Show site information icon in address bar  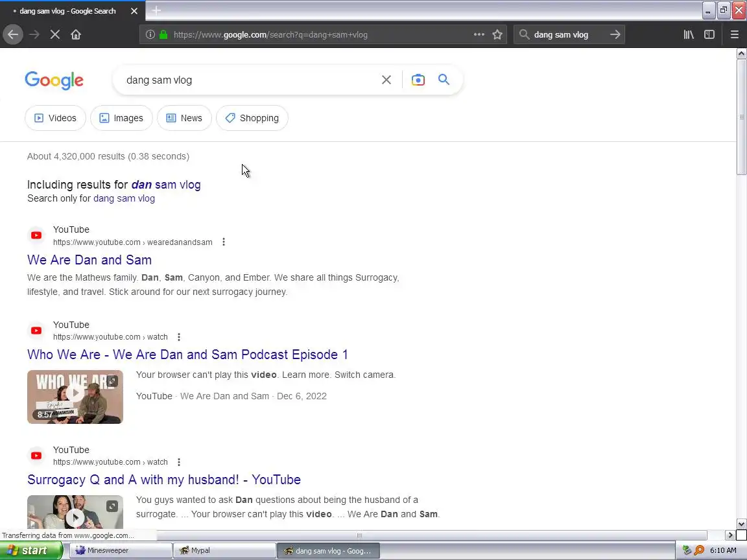click(150, 34)
